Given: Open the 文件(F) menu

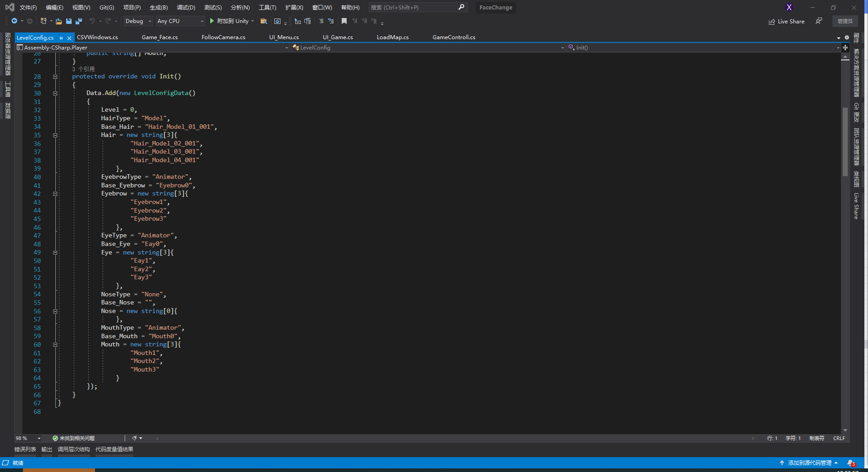Looking at the screenshot, I should pos(28,7).
